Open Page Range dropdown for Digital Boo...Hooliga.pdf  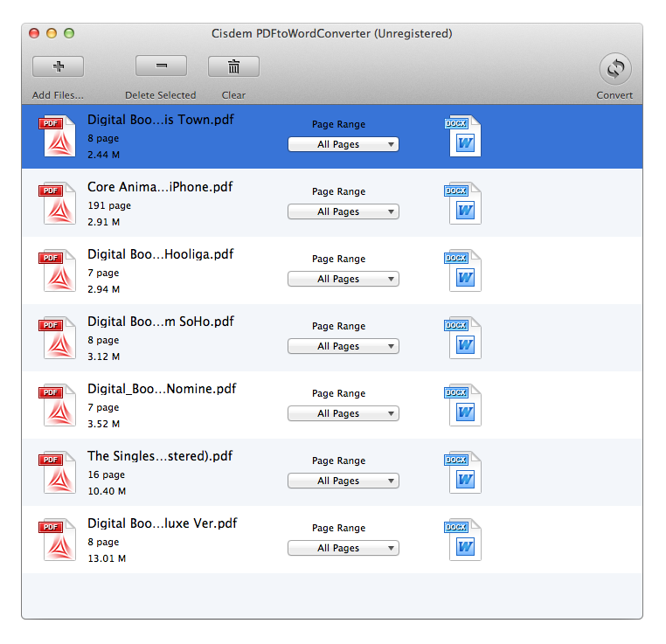pyautogui.click(x=343, y=279)
